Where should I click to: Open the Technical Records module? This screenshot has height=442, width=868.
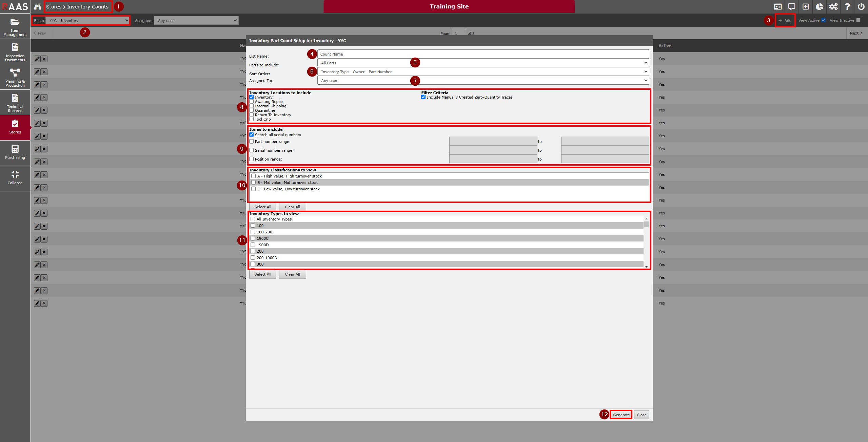pos(15,103)
